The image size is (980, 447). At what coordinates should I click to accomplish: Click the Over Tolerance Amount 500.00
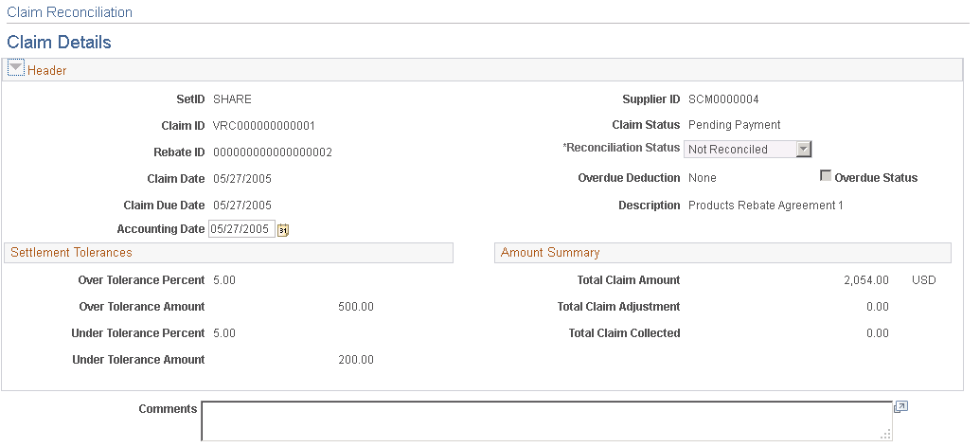coord(356,307)
